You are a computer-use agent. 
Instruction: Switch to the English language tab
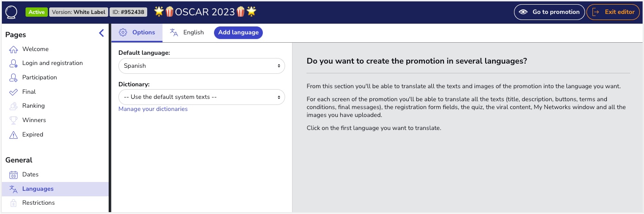(187, 32)
